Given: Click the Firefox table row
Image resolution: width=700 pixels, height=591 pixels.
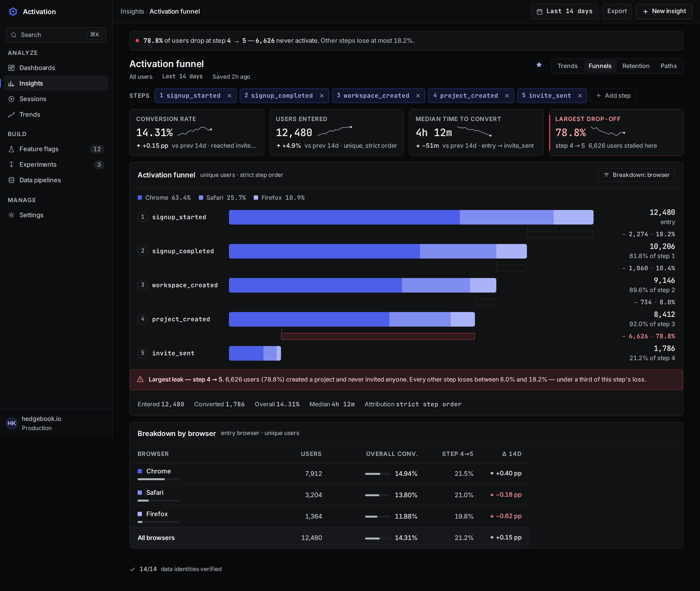Looking at the screenshot, I should pos(330,516).
